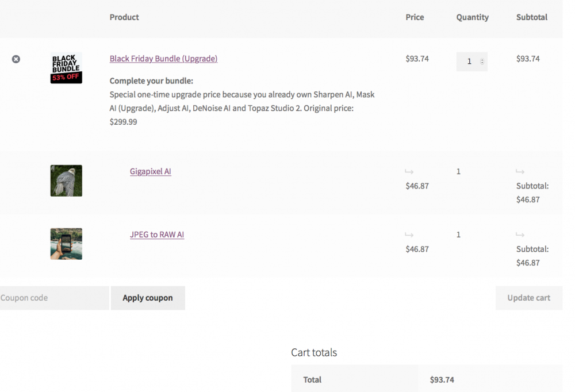Open the JPEG to RAW AI thumbnail
This screenshot has height=392, width=575.
tap(66, 244)
